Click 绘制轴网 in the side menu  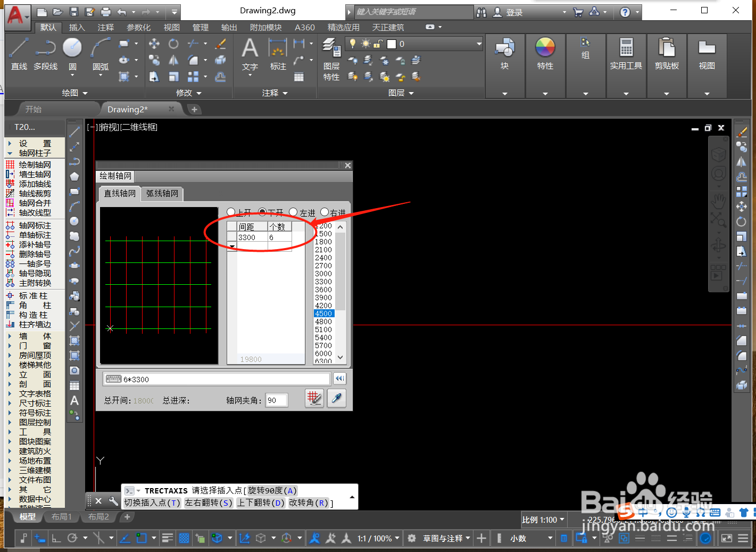click(x=35, y=164)
